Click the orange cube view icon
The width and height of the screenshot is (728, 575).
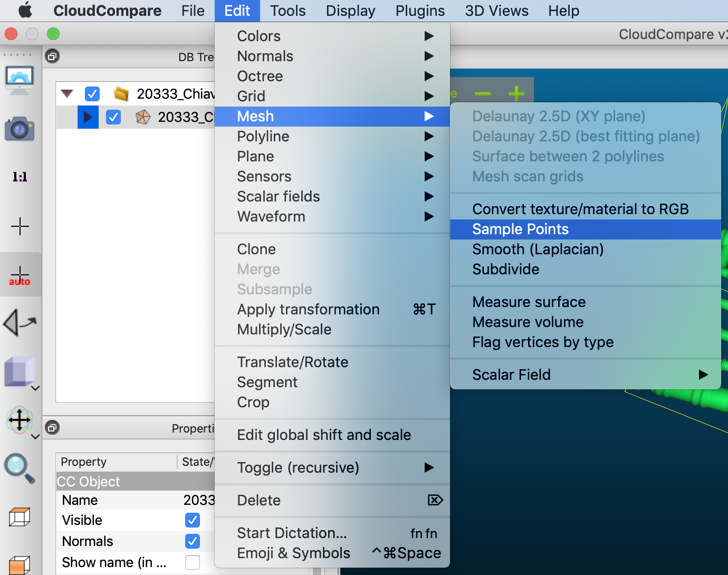20,565
